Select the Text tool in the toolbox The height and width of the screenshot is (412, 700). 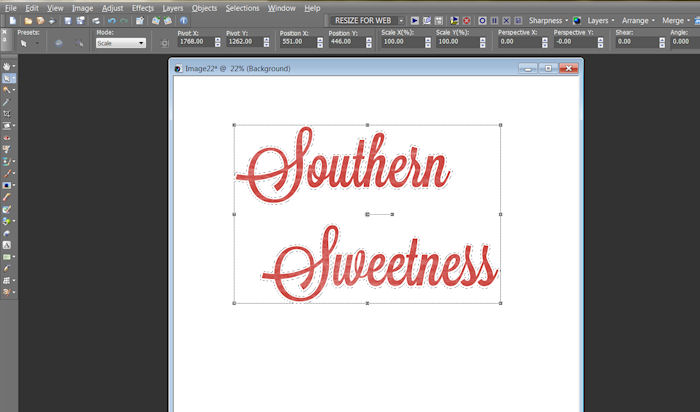[x=7, y=245]
